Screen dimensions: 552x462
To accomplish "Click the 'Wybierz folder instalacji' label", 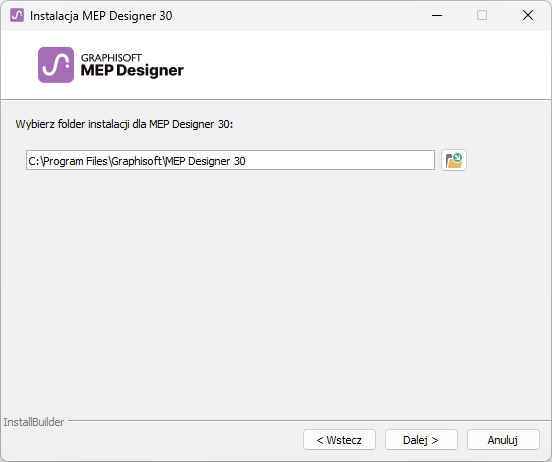I will [x=124, y=124].
